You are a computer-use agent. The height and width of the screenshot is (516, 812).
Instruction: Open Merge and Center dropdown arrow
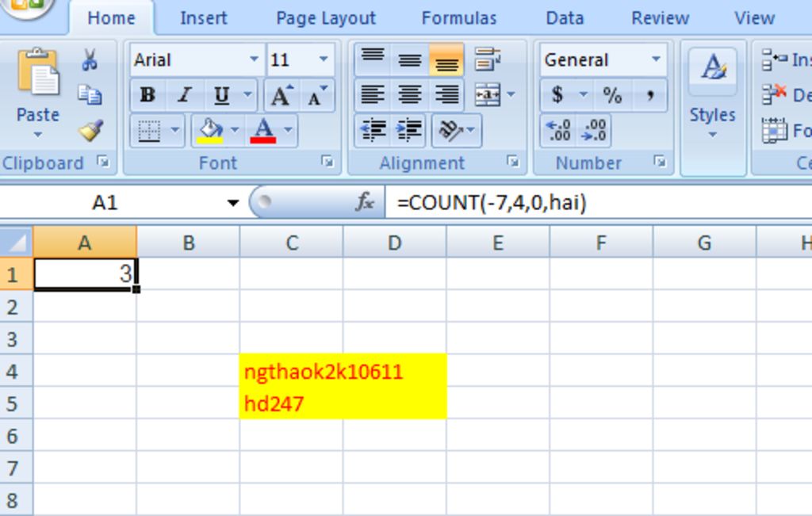click(511, 94)
